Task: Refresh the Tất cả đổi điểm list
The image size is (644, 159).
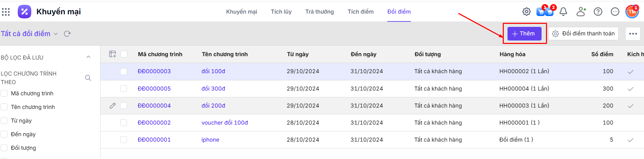Action: 67,34
